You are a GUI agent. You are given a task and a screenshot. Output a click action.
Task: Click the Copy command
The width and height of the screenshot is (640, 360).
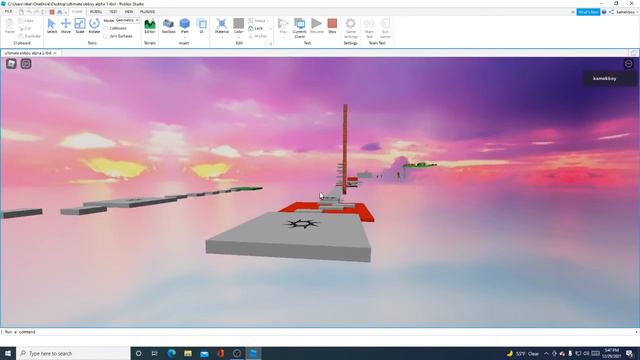click(26, 21)
